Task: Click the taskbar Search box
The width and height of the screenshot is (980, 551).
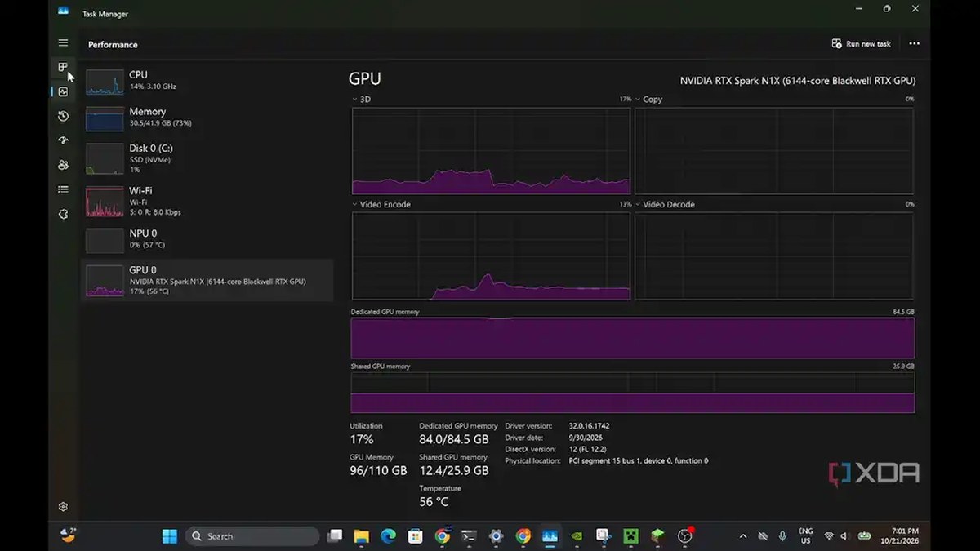Action: (252, 536)
